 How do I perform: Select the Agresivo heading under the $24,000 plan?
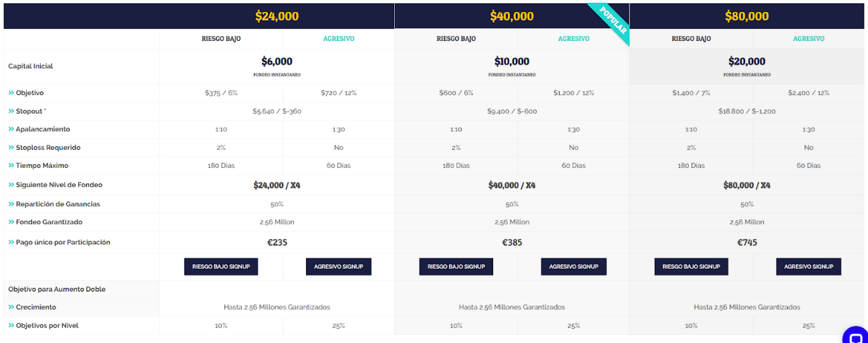click(x=338, y=39)
